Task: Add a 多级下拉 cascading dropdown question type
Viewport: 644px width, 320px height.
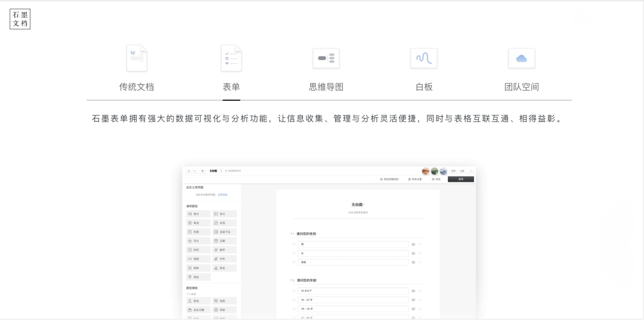Action: coord(224,232)
